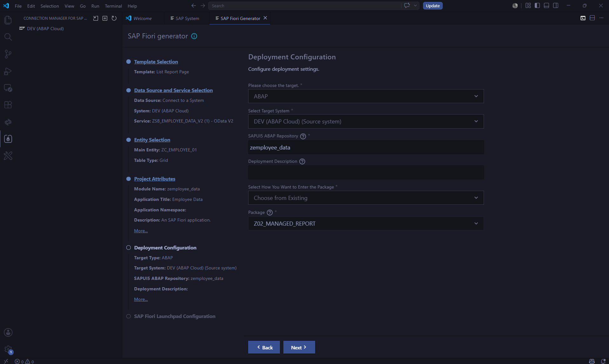Click the Copilot status bar icon
The width and height of the screenshot is (609, 364).
tap(592, 361)
